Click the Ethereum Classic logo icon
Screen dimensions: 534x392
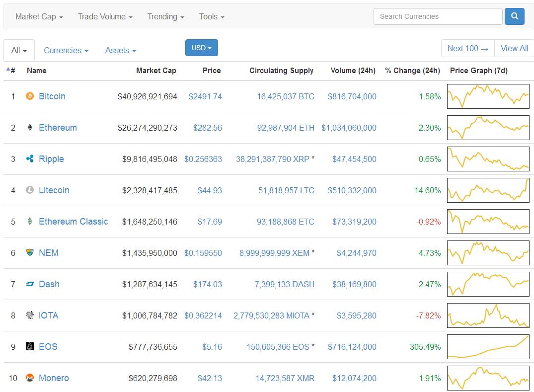point(30,222)
